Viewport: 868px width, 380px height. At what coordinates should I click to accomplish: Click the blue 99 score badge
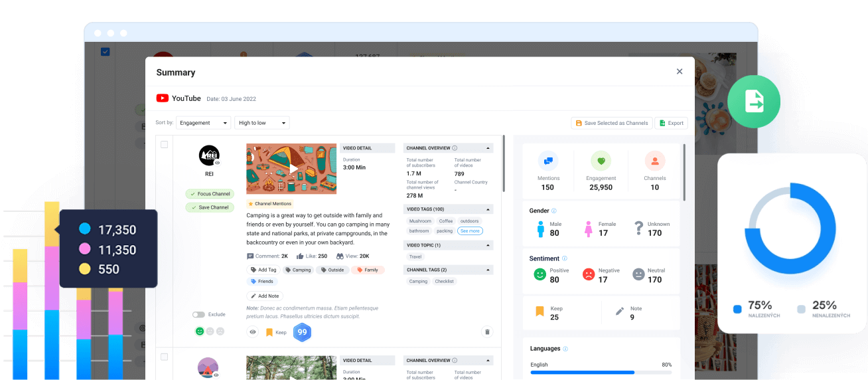pos(302,332)
